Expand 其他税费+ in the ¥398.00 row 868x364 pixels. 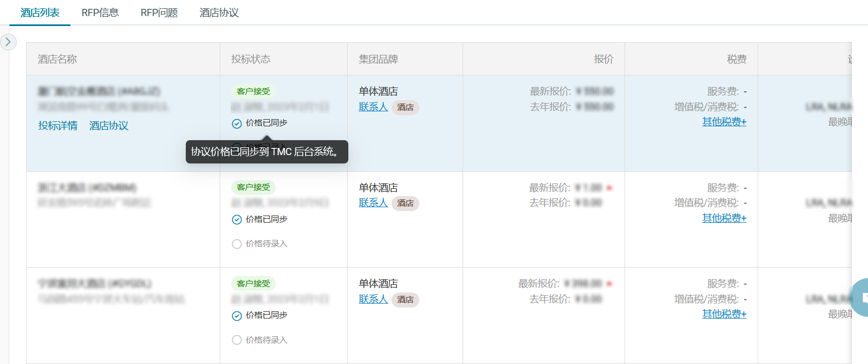tap(724, 314)
